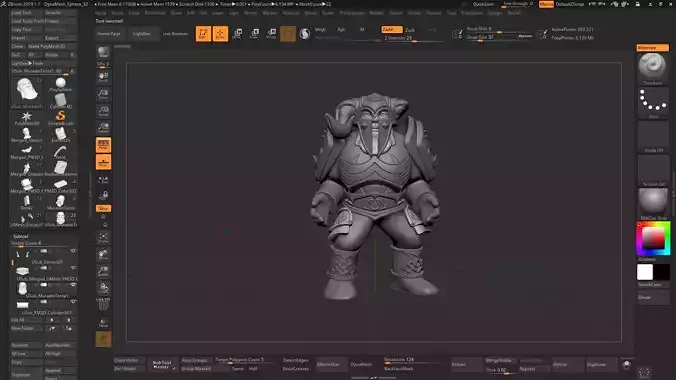Select the Move transform icon in top shelf
The height and width of the screenshot is (380, 676).
(237, 34)
